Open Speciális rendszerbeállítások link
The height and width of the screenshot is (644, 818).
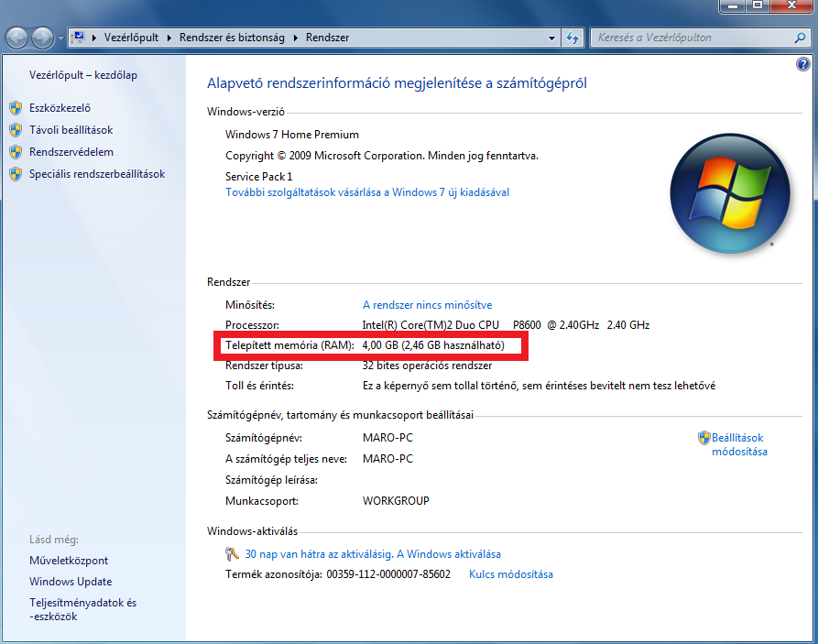coord(97,174)
